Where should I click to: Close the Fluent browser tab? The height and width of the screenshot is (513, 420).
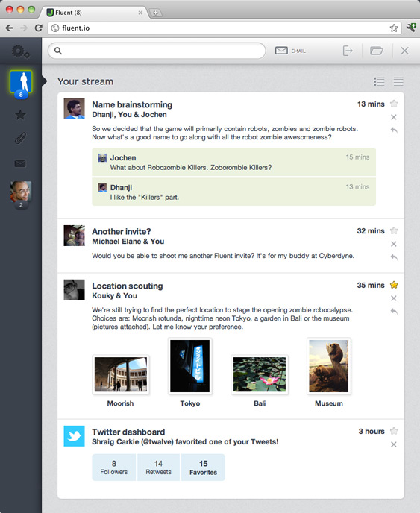point(140,13)
